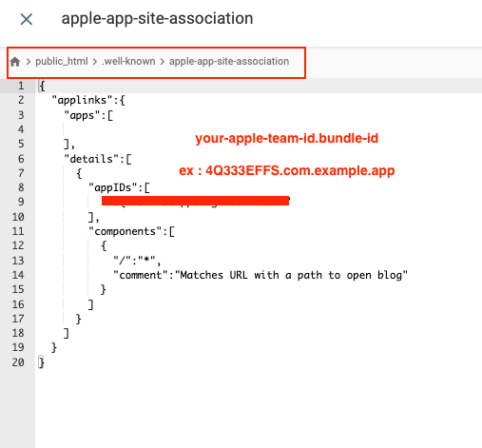Close the apple-app-site-association editor
Viewport: 482px width, 448px height.
[x=27, y=19]
